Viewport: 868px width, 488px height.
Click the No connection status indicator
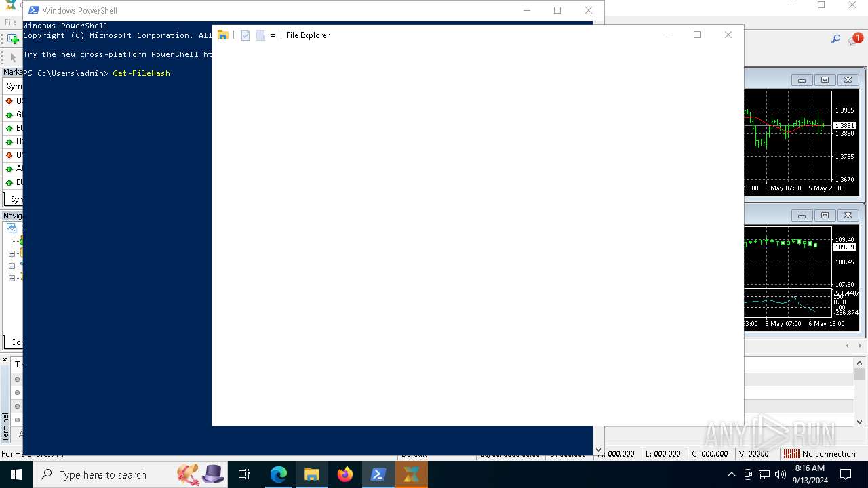tap(819, 454)
